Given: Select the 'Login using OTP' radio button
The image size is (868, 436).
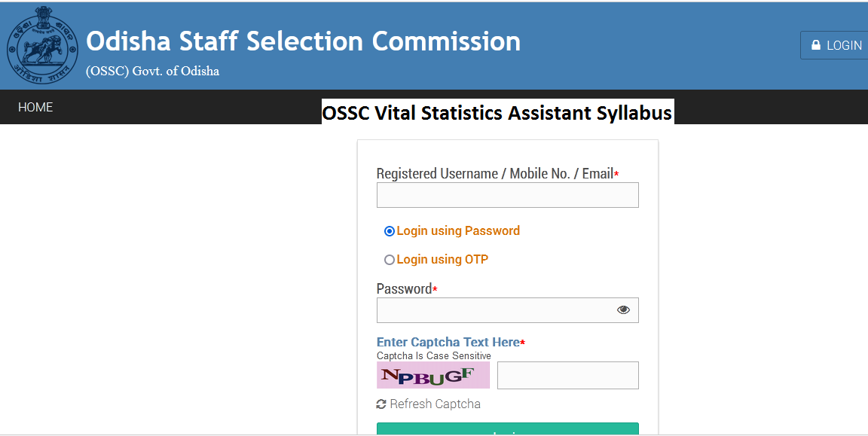Looking at the screenshot, I should click(x=389, y=259).
